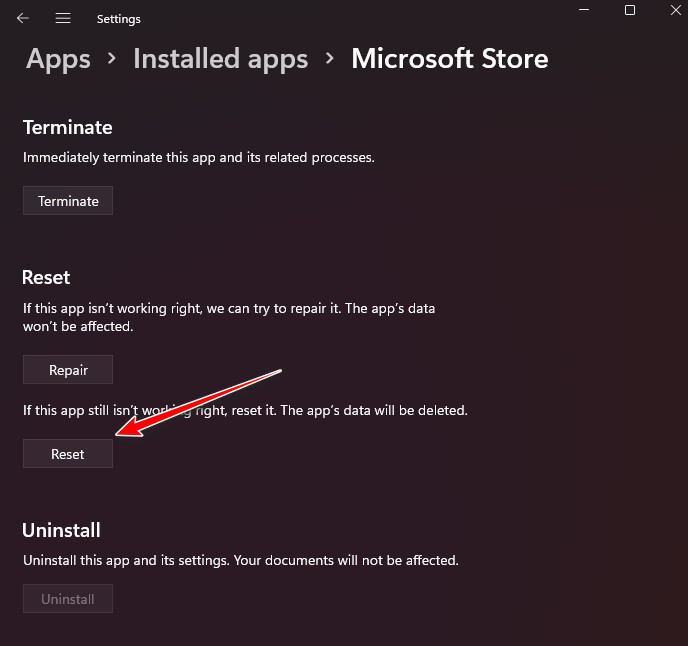Minimize the Settings window

coord(584,10)
